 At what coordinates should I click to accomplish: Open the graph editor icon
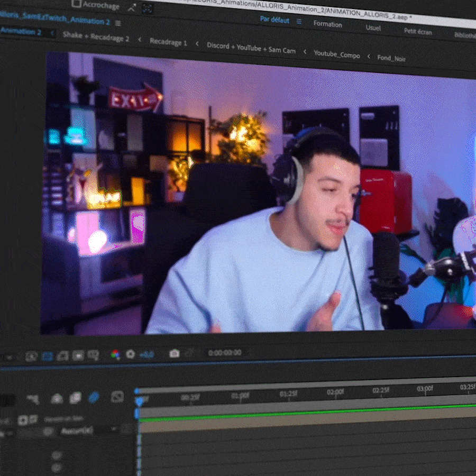[117, 396]
